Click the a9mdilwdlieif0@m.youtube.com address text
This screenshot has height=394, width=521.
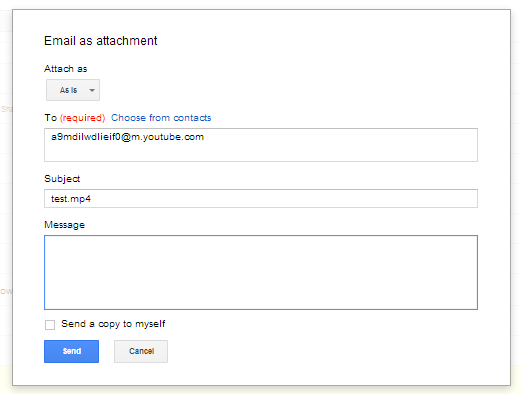pos(127,137)
